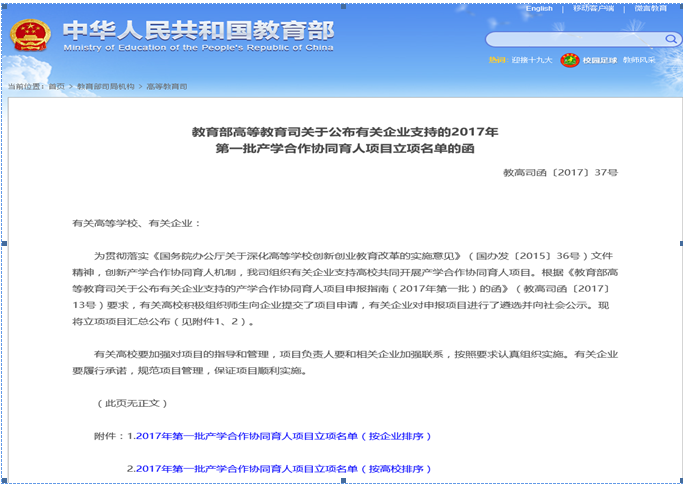This screenshot has width=683, height=486.
Task: Switch to the English site version
Action: click(539, 9)
